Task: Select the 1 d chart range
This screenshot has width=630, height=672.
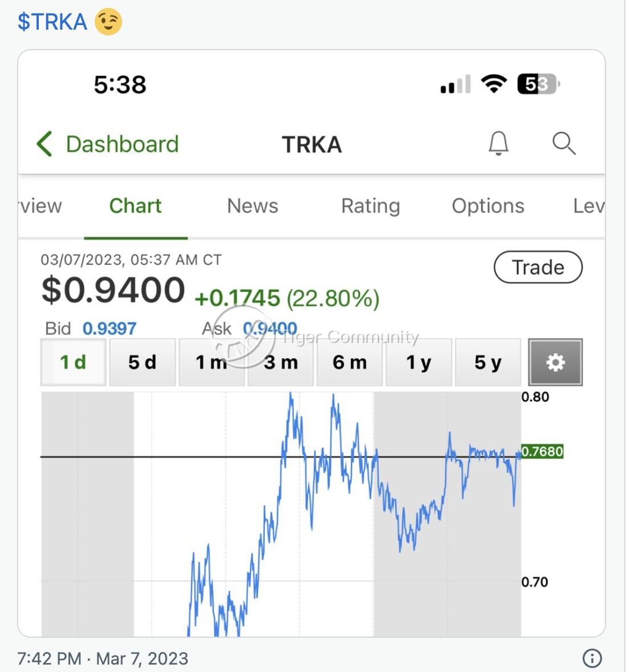Action: pyautogui.click(x=73, y=362)
